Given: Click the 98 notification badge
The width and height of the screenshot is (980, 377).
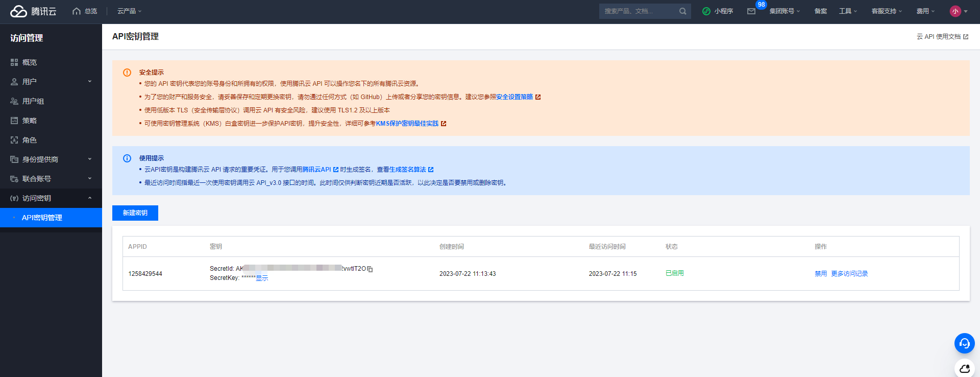Looking at the screenshot, I should coord(761,5).
